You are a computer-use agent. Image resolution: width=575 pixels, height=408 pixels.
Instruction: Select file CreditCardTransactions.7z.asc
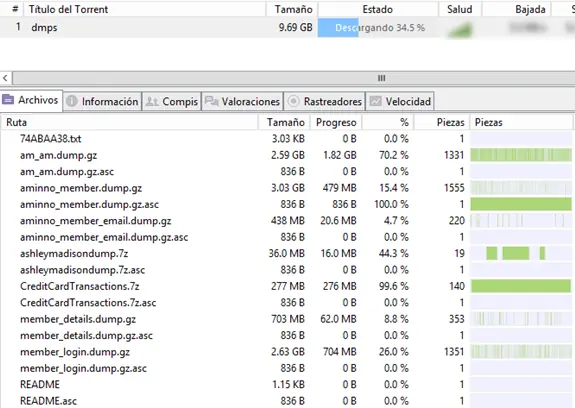(88, 303)
